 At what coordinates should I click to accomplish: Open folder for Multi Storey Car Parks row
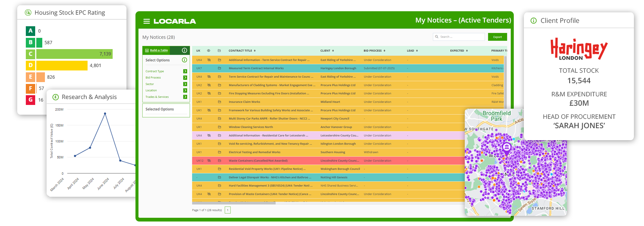pos(219,118)
